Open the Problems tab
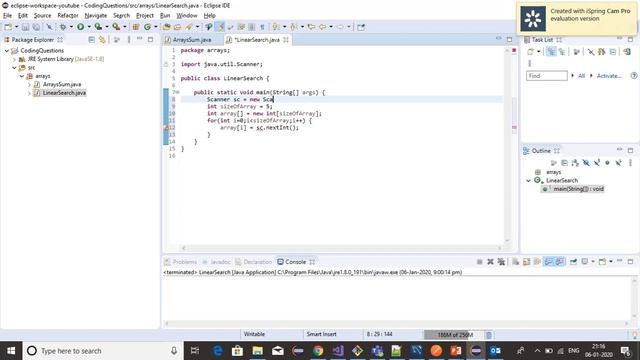640x360 pixels. (184, 262)
